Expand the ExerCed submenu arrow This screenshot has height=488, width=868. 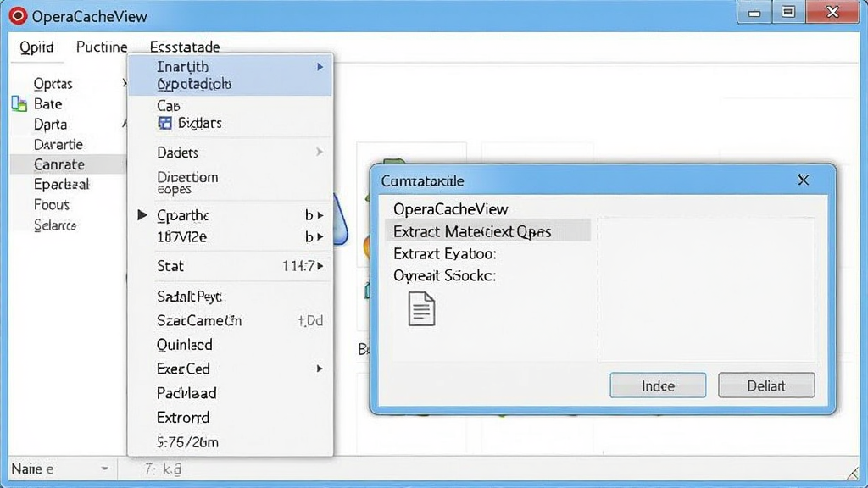coord(320,369)
